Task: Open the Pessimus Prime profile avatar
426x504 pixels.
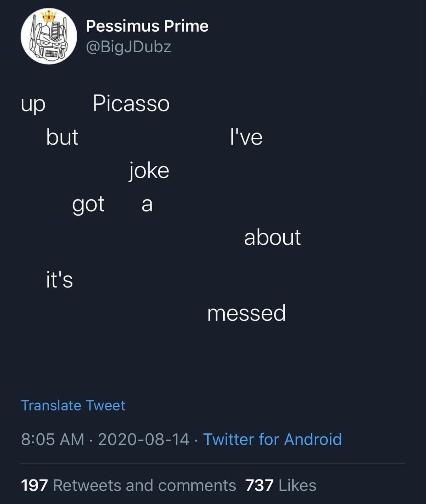Action: pyautogui.click(x=49, y=36)
